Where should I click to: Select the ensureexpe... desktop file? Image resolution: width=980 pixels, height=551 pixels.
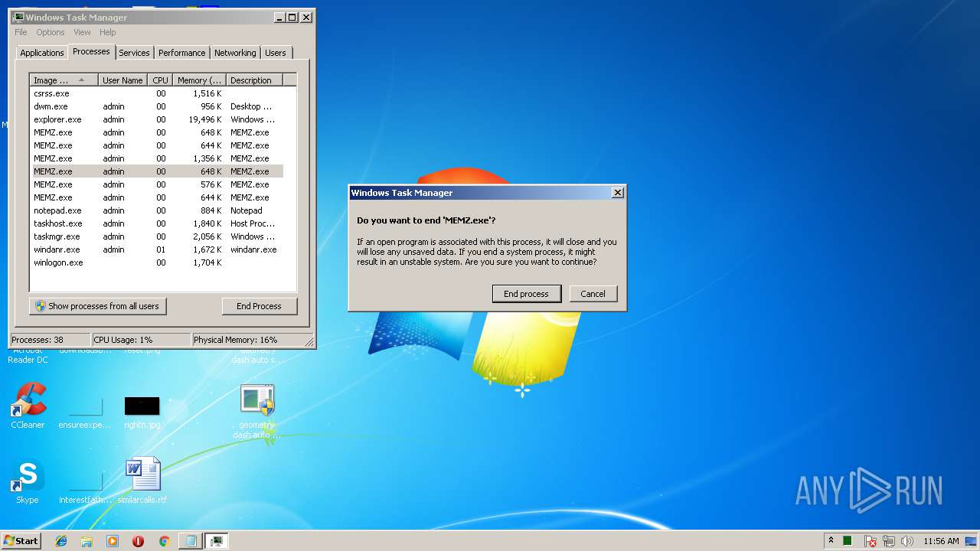(x=85, y=412)
